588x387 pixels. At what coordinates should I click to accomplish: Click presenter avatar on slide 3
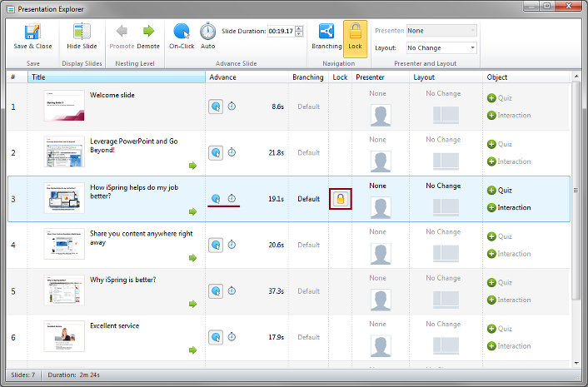(381, 207)
